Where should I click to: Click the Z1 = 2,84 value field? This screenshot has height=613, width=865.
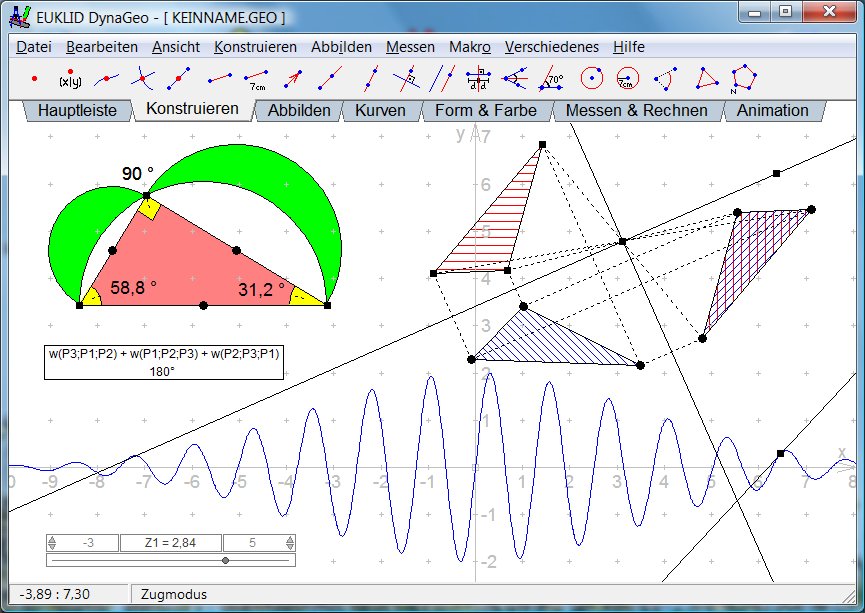click(x=171, y=543)
